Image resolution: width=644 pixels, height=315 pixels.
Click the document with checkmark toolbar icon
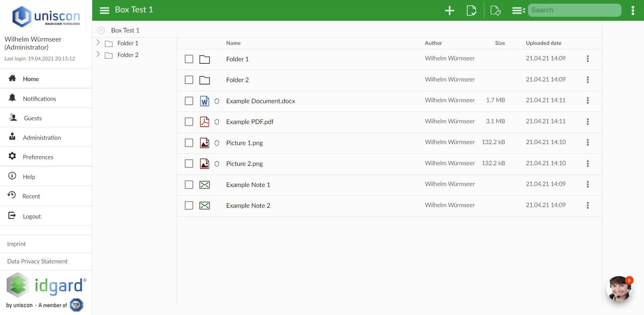click(x=471, y=10)
